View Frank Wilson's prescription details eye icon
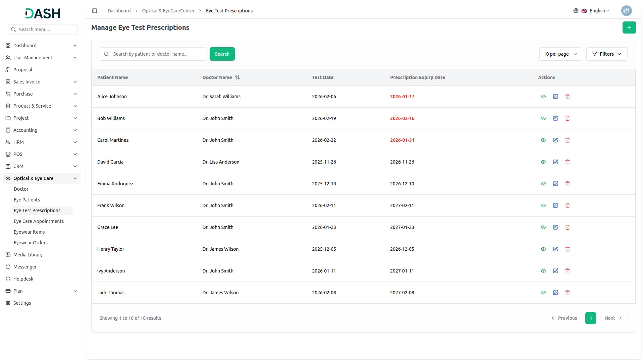The height and width of the screenshot is (362, 644). 543,205
